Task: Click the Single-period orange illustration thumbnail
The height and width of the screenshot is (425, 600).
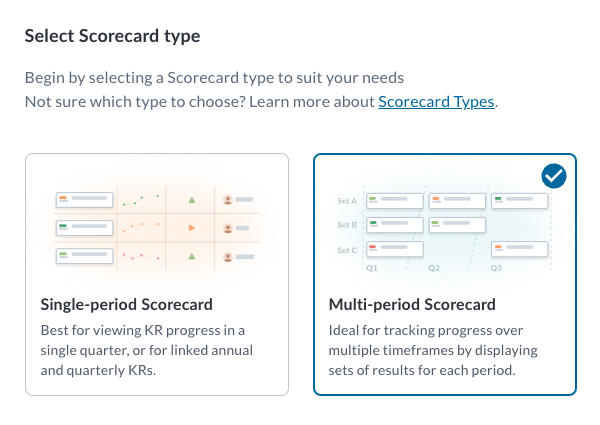Action: (x=157, y=228)
